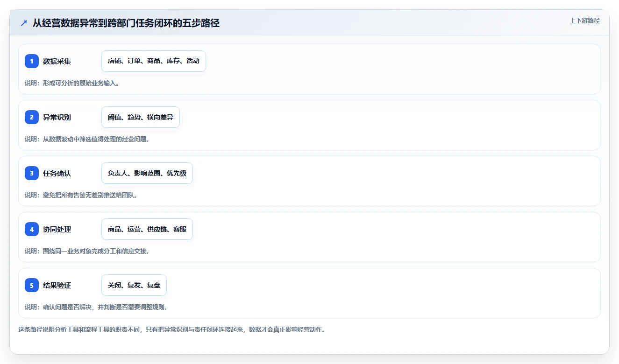Click the 数据采集 step title

(x=57, y=61)
